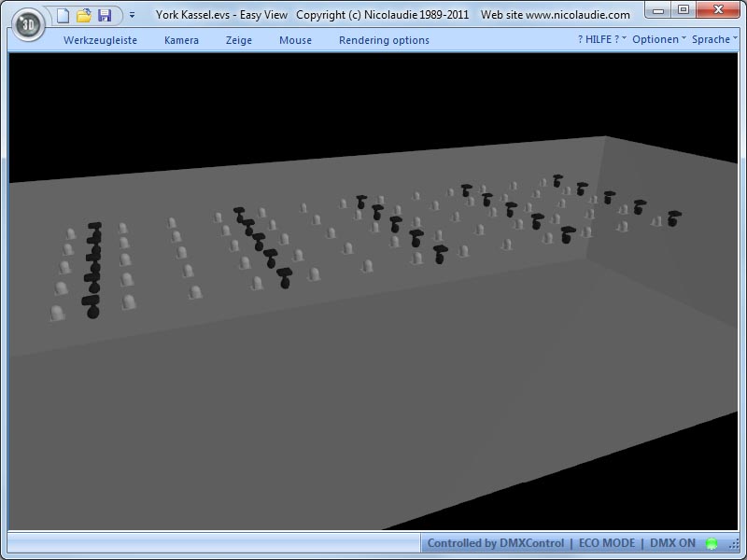Open the Sprache language dropdown
Screen dimensions: 747x560
point(714,39)
